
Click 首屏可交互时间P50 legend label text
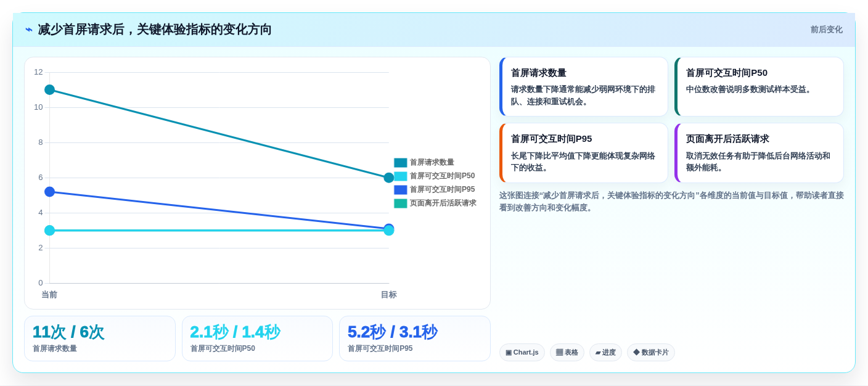tap(442, 176)
